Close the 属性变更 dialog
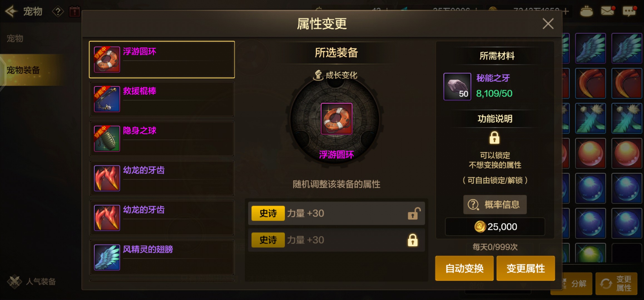The width and height of the screenshot is (644, 300). pos(548,24)
